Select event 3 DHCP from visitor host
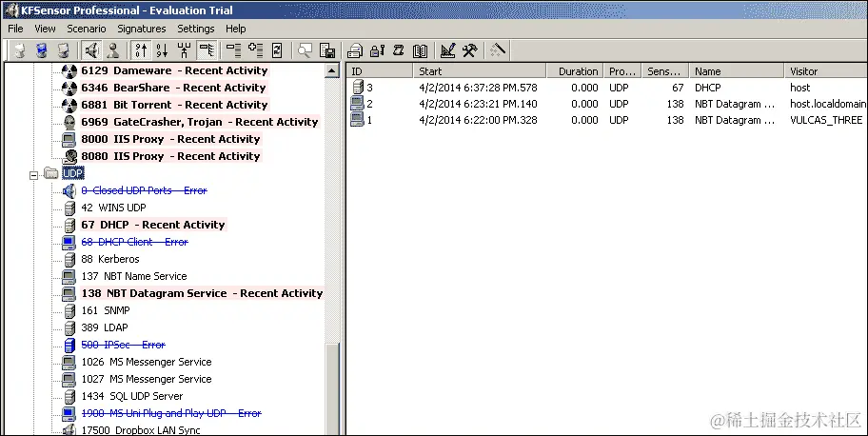Viewport: 868px width, 436px height. coord(607,88)
